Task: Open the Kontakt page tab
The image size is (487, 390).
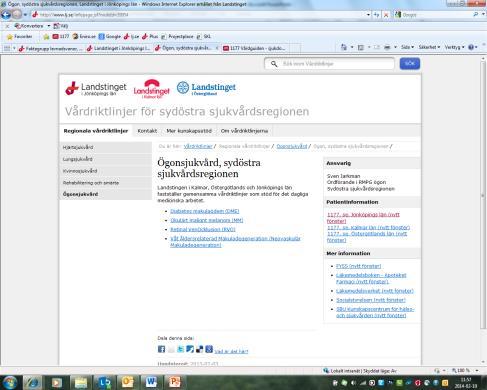Action: tap(147, 131)
